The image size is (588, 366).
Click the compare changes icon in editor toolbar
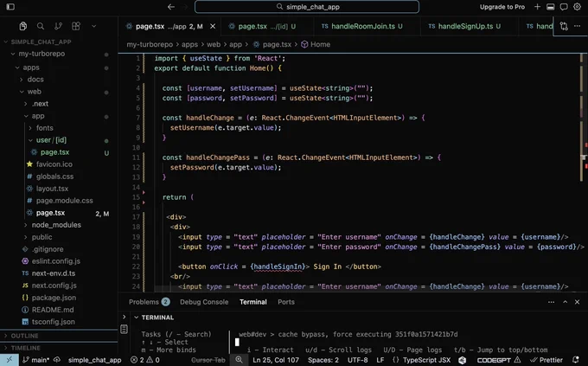564,26
